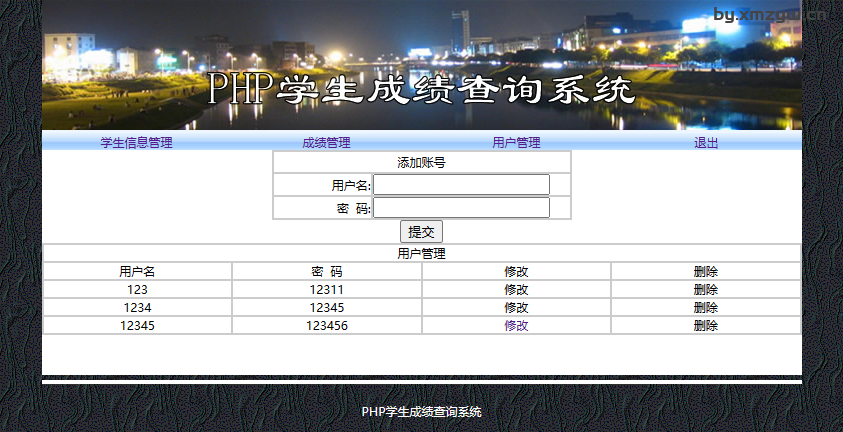Focus the 密码 input field
843x432 pixels.
tap(461, 208)
